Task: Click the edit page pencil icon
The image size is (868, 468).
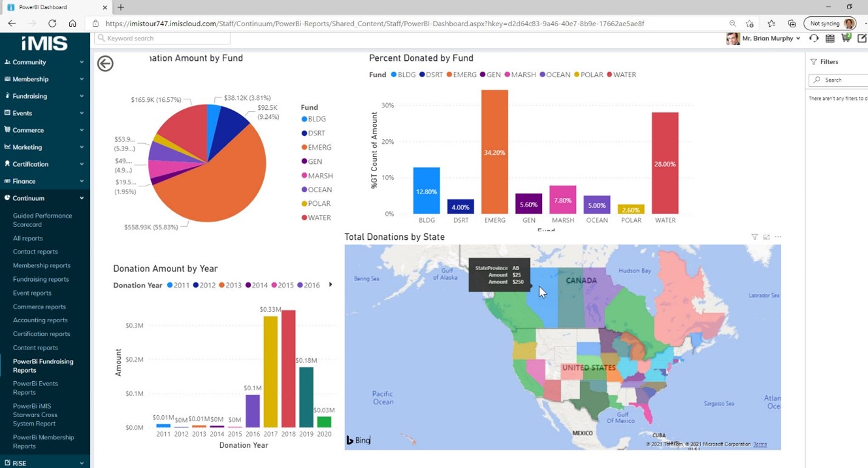Action: click(x=862, y=38)
